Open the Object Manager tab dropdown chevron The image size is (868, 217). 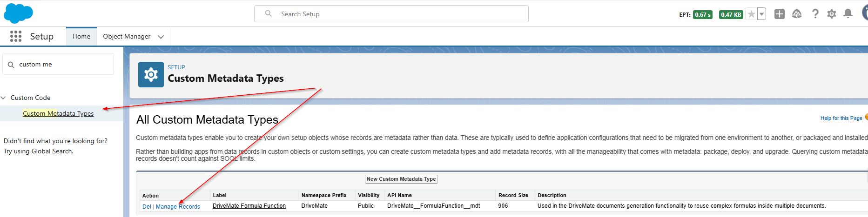coord(161,37)
